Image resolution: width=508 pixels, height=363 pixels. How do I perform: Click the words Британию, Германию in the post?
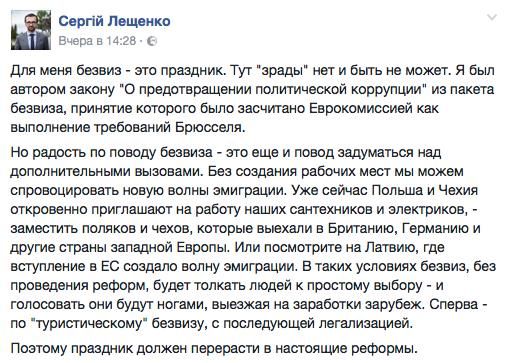pyautogui.click(x=397, y=228)
